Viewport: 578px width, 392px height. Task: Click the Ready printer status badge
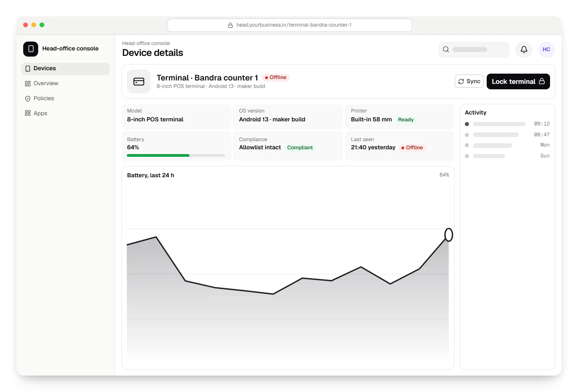tap(406, 120)
